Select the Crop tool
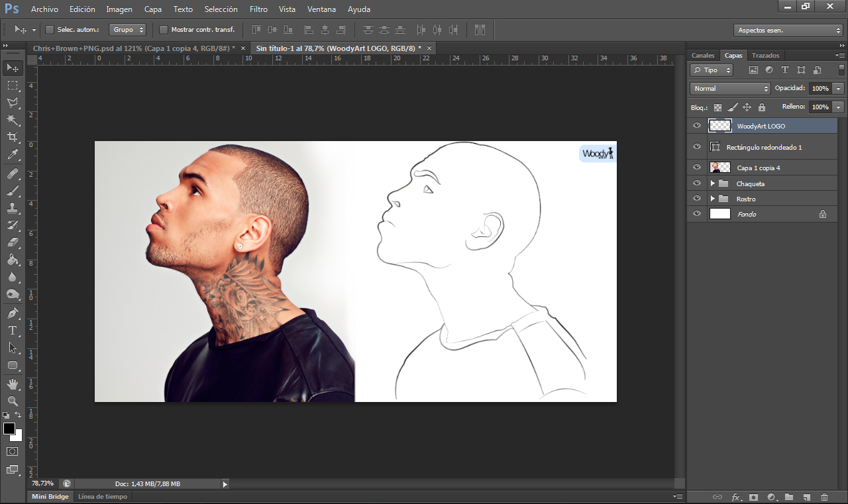 point(13,137)
